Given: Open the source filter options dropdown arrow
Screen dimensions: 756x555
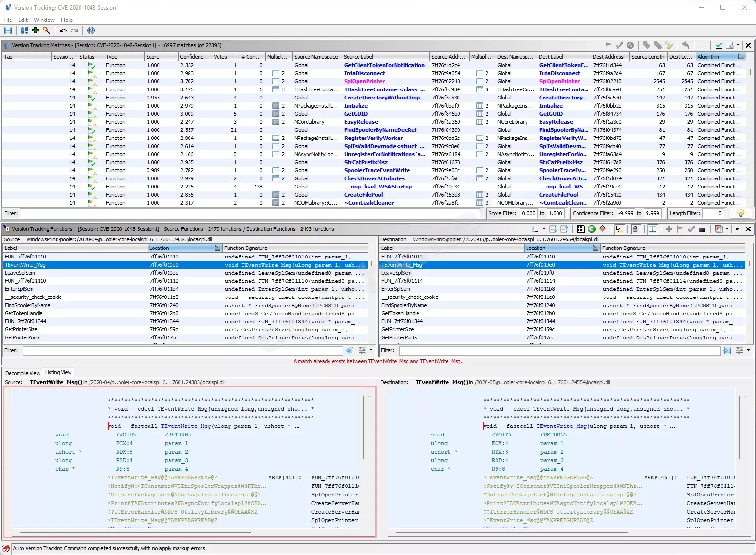Looking at the screenshot, I should pyautogui.click(x=371, y=350).
